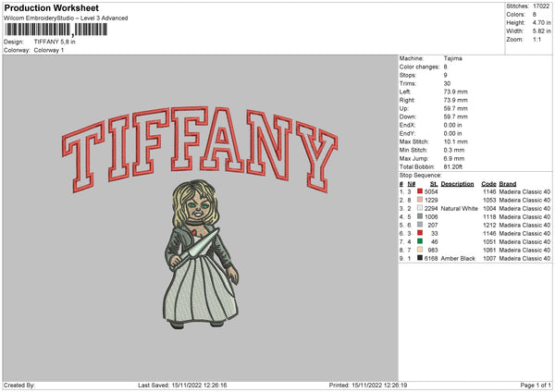
Task: Click the red swatch with 33 stitches
Action: click(x=418, y=233)
